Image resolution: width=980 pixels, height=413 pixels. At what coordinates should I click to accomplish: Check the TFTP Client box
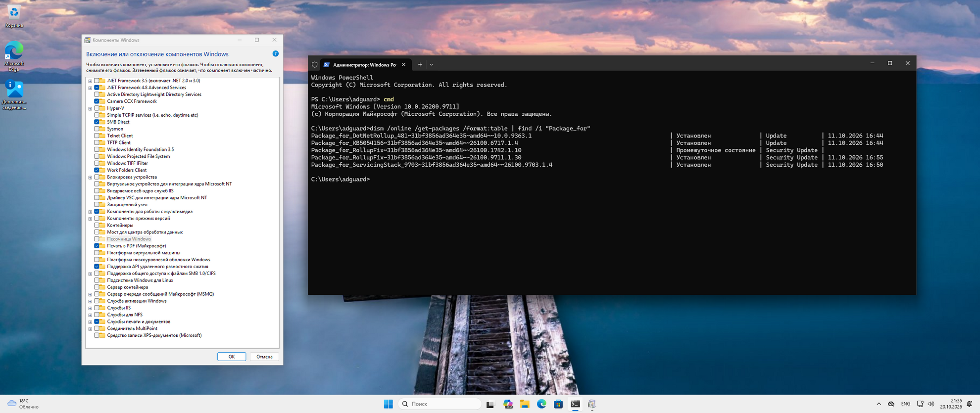point(97,142)
